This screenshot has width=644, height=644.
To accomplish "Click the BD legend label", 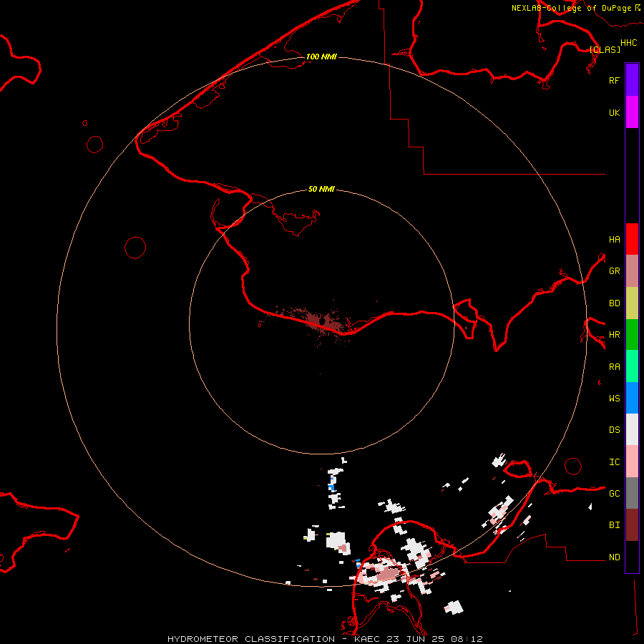I will (x=614, y=303).
